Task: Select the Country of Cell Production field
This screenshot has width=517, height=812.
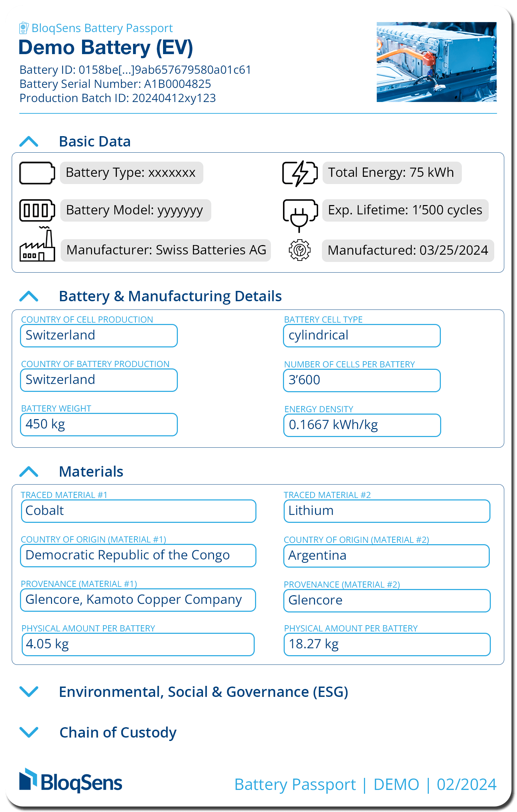Action: coord(99,336)
